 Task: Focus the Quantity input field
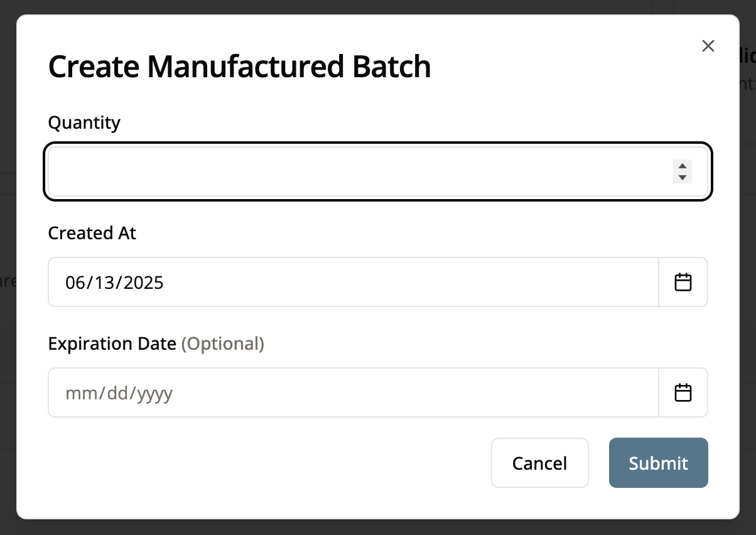[358, 171]
